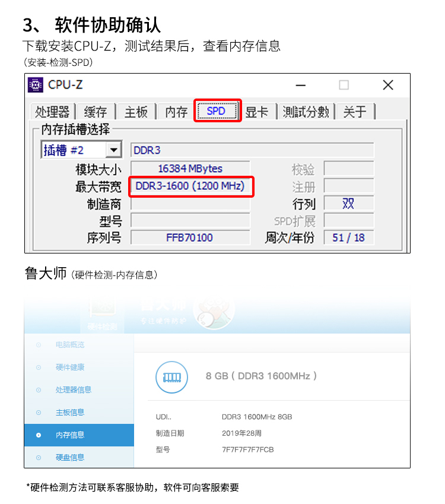The image size is (445, 504).
Task: Open the 測試分數 tab
Action: [306, 112]
